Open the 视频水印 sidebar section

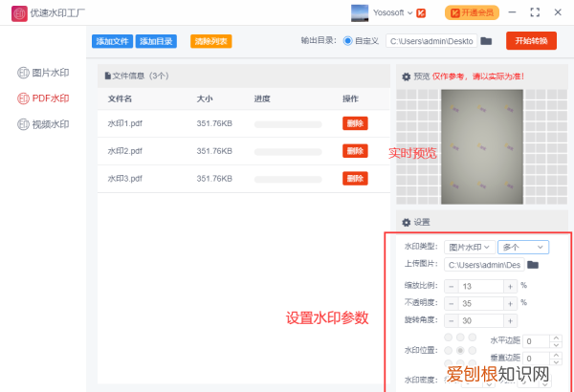pos(43,124)
